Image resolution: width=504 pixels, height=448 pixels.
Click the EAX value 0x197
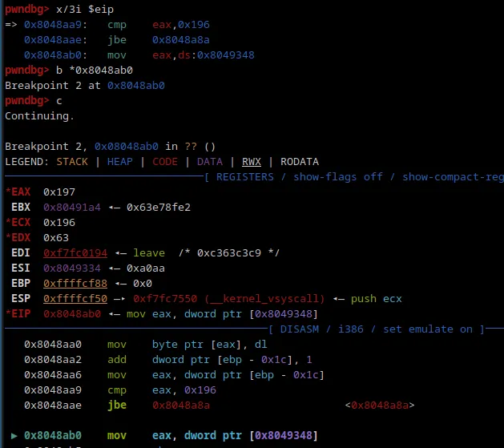pos(59,192)
